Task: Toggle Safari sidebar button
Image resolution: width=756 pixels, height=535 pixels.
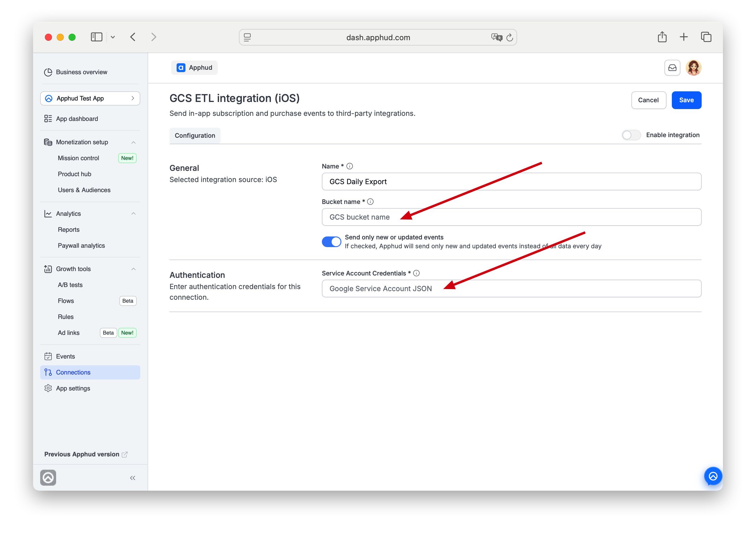Action: coord(97,37)
